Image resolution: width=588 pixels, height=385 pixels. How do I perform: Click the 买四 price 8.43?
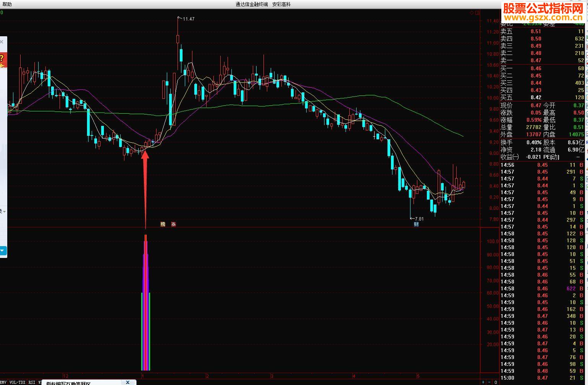point(536,90)
